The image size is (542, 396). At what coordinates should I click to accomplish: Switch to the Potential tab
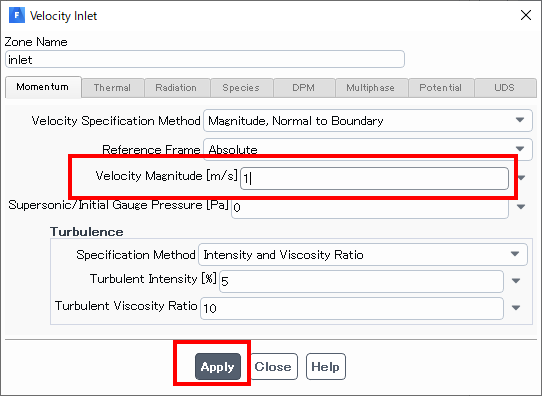(440, 88)
